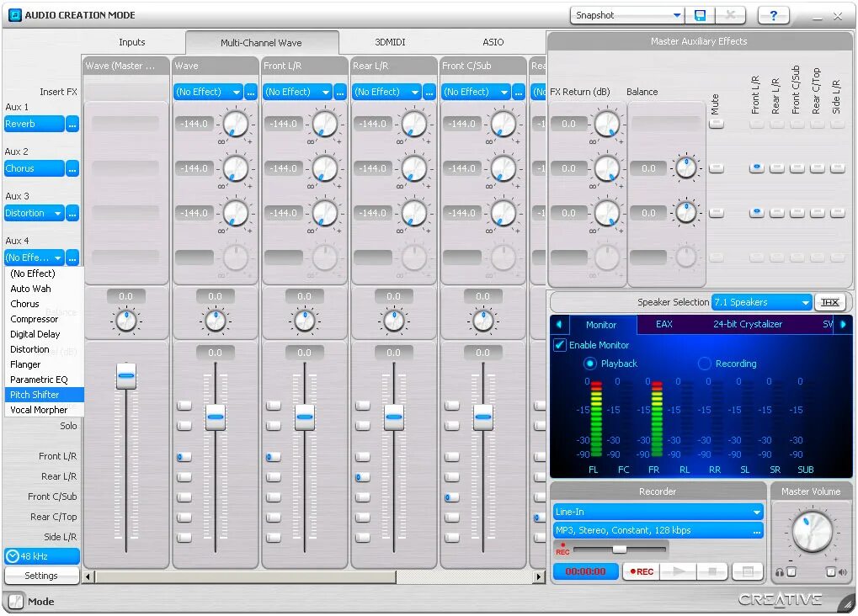858x616 pixels.
Task: Click the Settings button
Action: tap(41, 576)
